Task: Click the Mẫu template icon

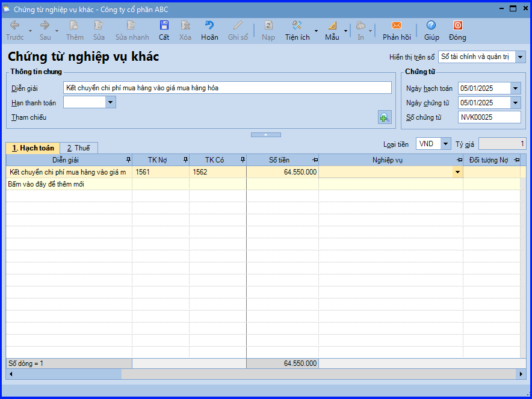Action: click(x=332, y=26)
